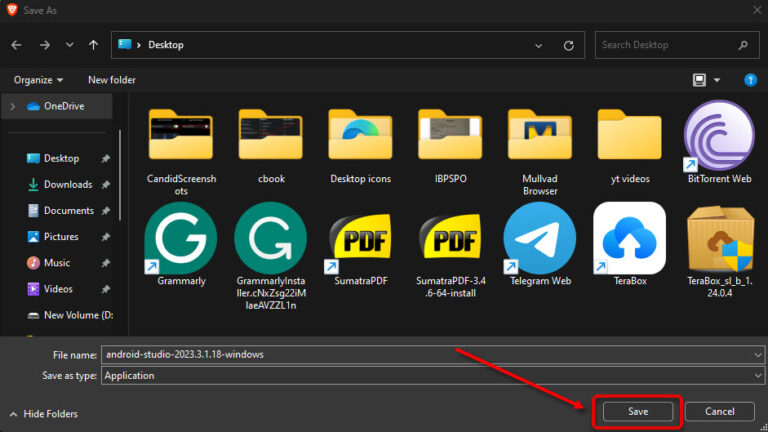This screenshot has height=432, width=768.
Task: Select OneDrive in navigation pane
Action: 58,106
